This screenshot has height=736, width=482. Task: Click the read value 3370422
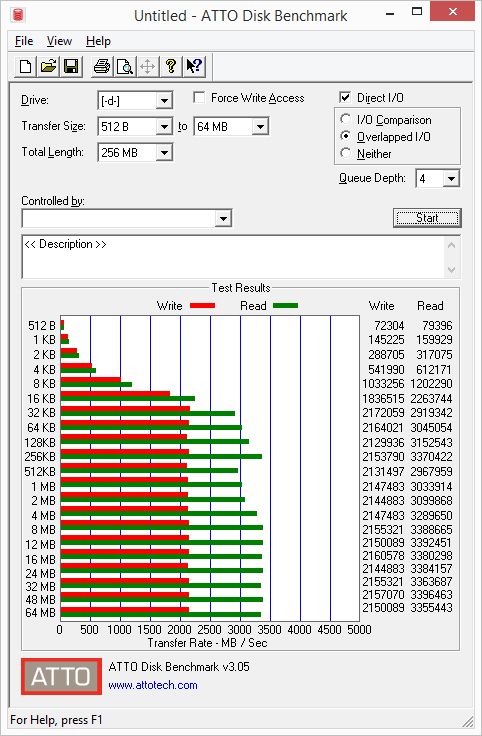pyautogui.click(x=431, y=457)
